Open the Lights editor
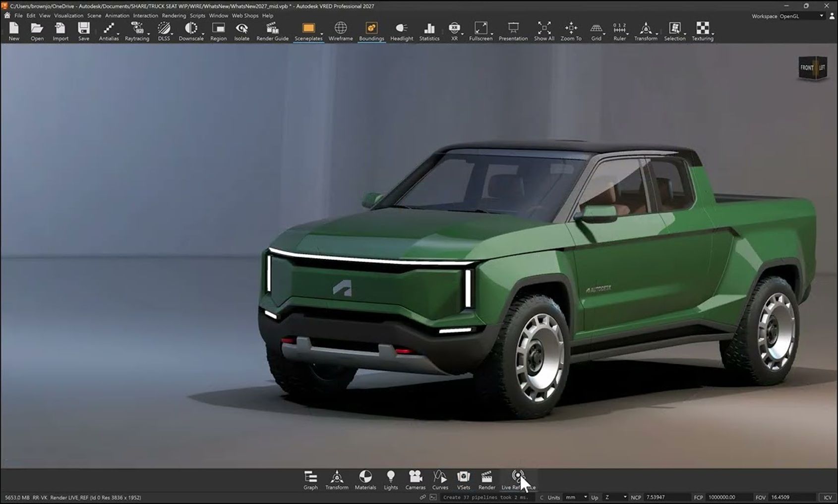Screen dimensions: 838x504 (x=391, y=480)
